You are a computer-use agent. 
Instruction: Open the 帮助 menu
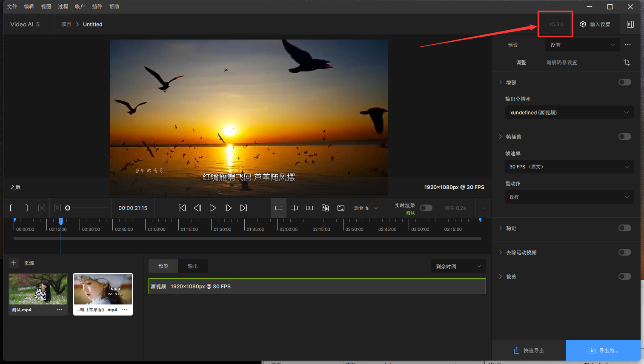[x=114, y=6]
